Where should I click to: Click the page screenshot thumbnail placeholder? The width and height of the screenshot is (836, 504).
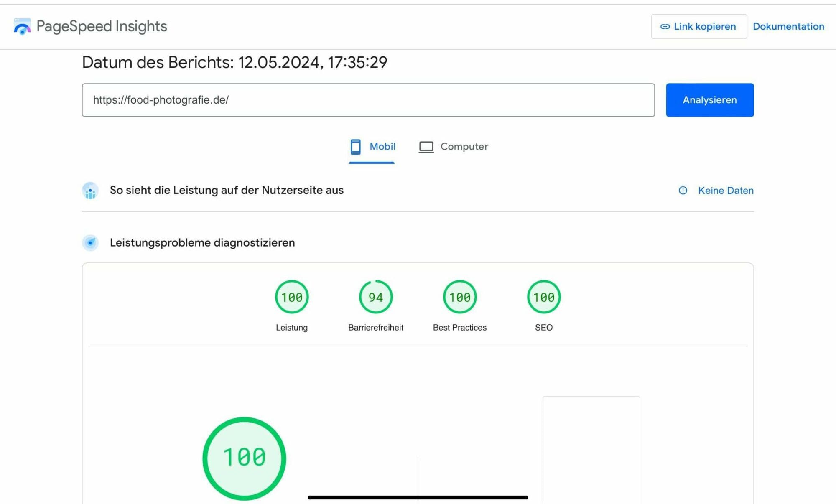click(591, 449)
